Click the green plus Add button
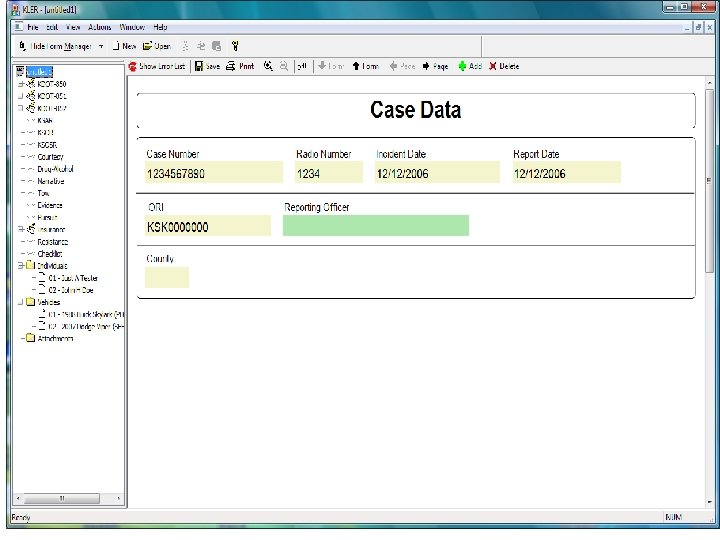Viewport: 720px width, 540px height. pos(470,66)
